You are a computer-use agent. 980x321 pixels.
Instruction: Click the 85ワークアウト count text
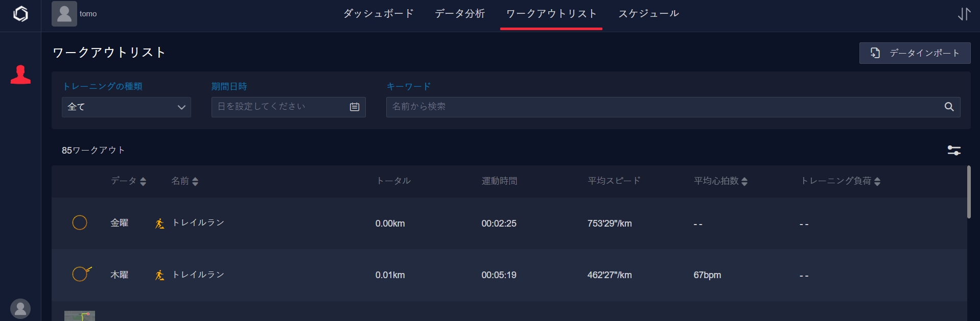[x=93, y=150]
